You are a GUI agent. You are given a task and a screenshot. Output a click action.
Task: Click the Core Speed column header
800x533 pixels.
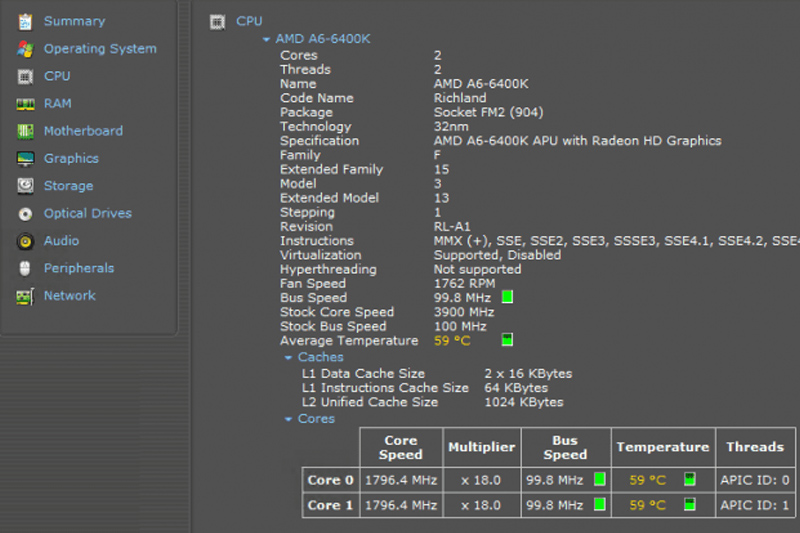(x=401, y=447)
